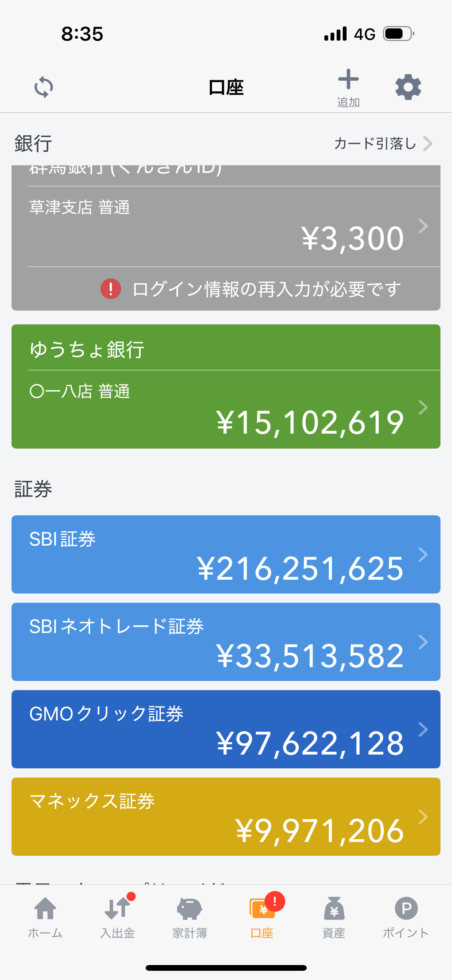Tap the refresh sync icon
Viewport: 452px width, 980px height.
(x=44, y=87)
